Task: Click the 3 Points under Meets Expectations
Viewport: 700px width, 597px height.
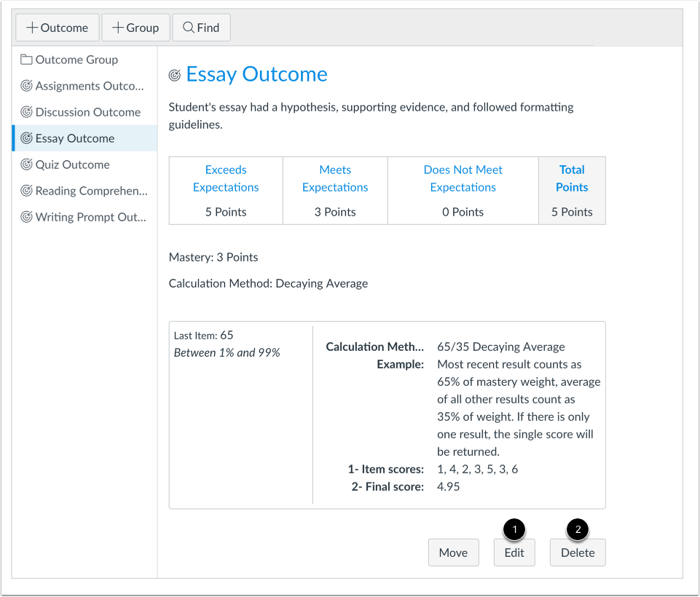Action: click(335, 212)
